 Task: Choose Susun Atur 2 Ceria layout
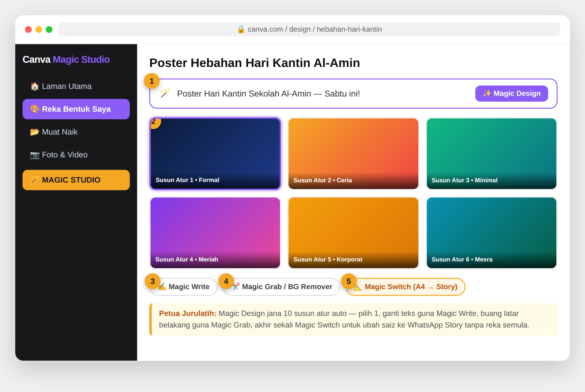pyautogui.click(x=353, y=154)
